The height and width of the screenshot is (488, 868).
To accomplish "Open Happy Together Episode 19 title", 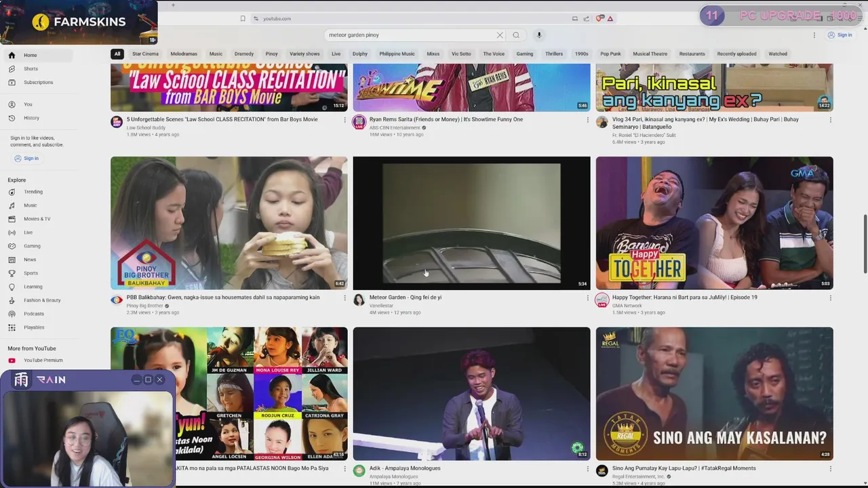I will [685, 298].
